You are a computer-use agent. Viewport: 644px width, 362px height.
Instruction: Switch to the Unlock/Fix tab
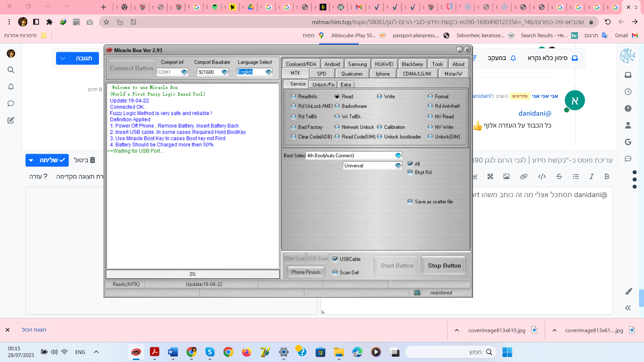(323, 85)
